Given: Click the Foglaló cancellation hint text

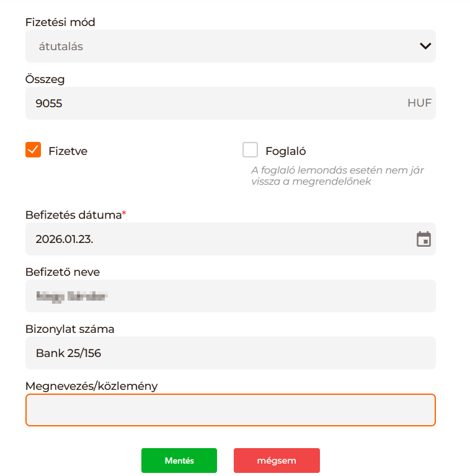Looking at the screenshot, I should [337, 175].
